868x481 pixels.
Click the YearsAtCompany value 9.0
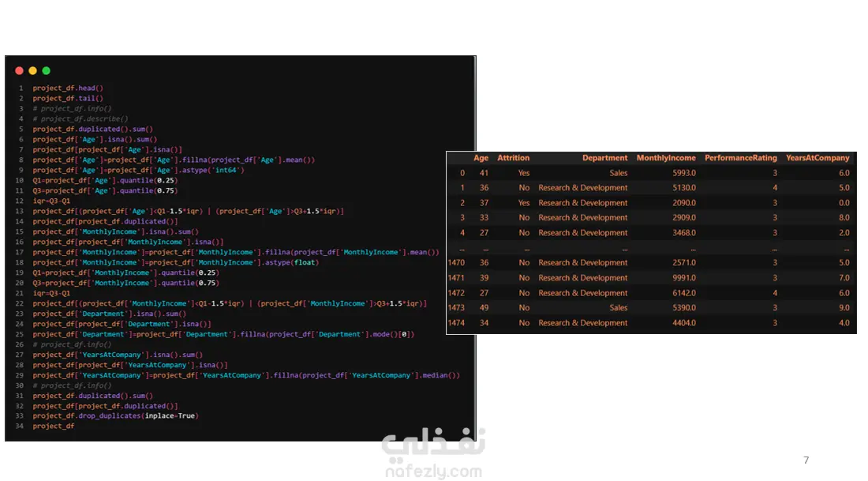(844, 307)
